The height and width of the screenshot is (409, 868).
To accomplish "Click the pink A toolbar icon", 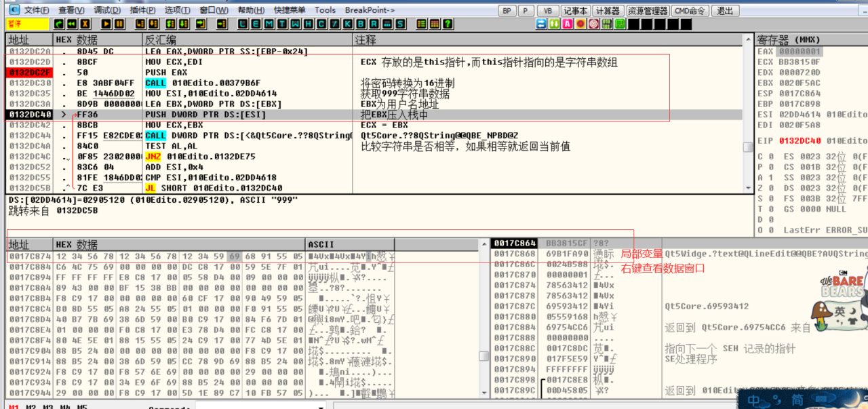I will (x=566, y=24).
